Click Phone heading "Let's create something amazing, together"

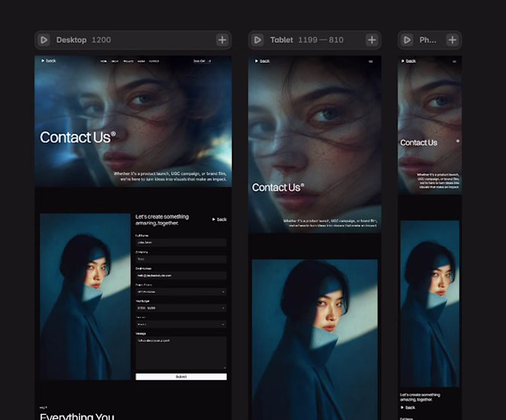coord(420,397)
